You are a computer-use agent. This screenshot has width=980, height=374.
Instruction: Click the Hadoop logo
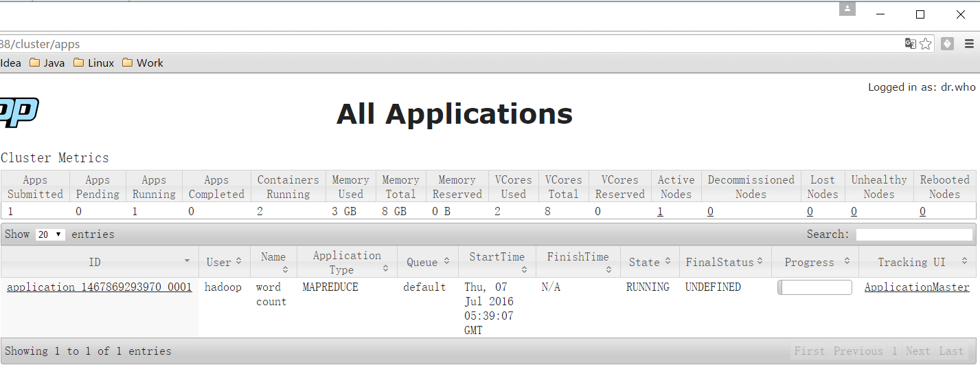coord(19,112)
